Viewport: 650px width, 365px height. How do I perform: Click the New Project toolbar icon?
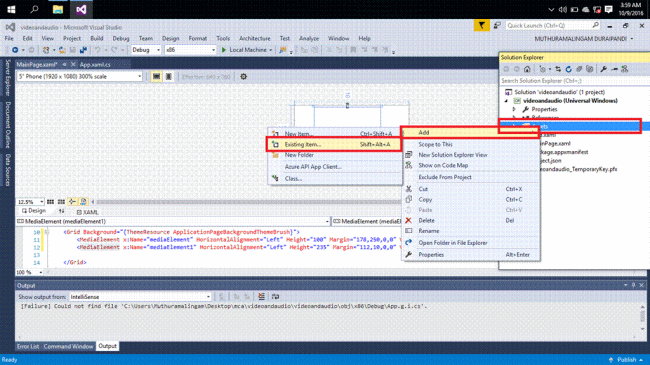46,50
